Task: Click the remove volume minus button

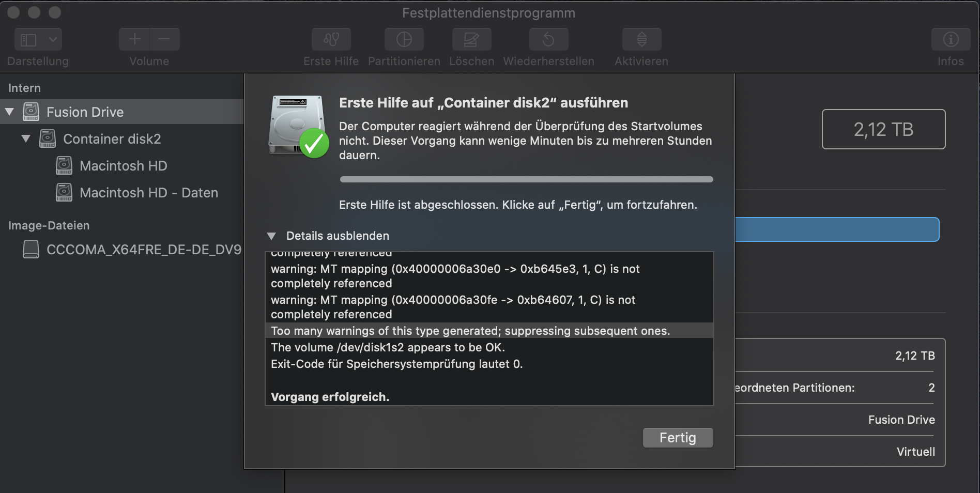Action: 164,39
